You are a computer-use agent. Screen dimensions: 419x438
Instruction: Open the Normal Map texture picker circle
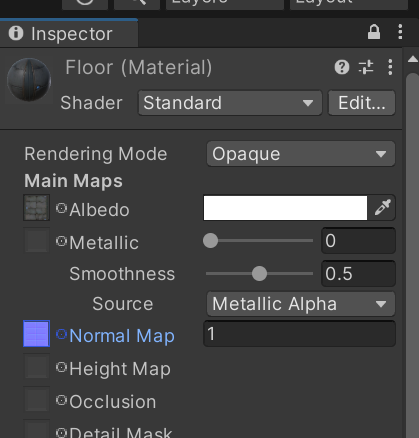[61, 334]
